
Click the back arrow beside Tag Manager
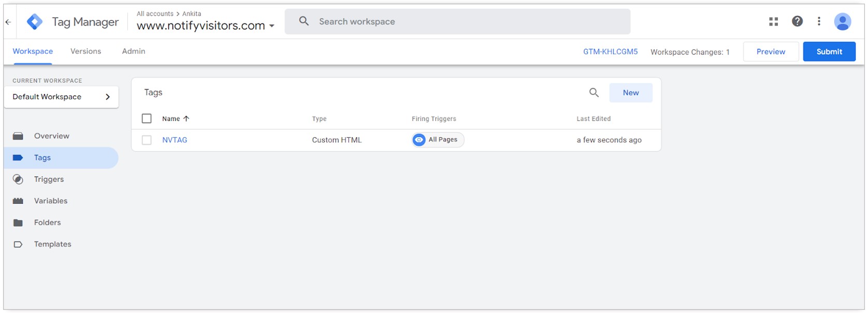pyautogui.click(x=8, y=22)
